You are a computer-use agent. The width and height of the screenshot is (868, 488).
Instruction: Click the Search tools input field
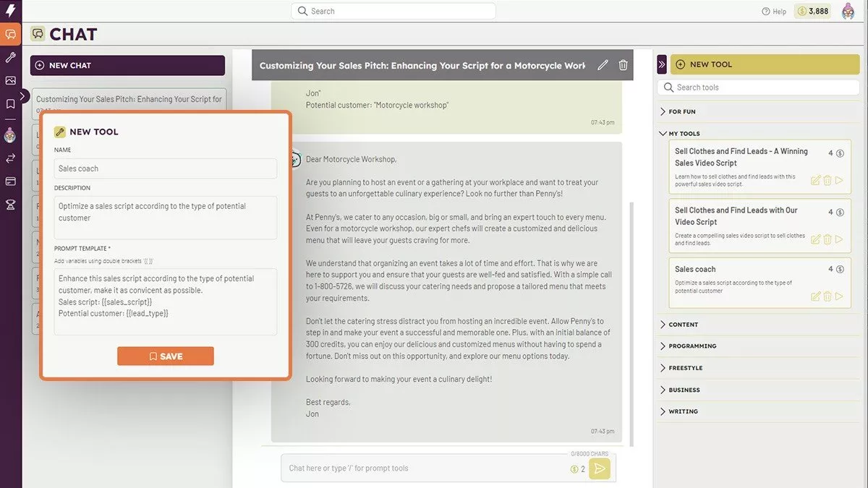pyautogui.click(x=759, y=87)
